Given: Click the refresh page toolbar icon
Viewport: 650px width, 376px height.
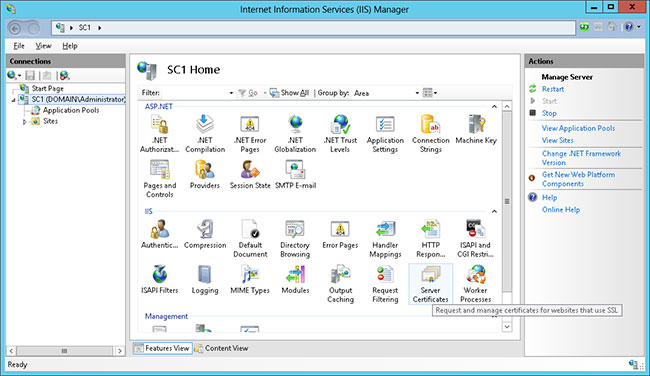Looking at the screenshot, I should pyautogui.click(x=584, y=27).
